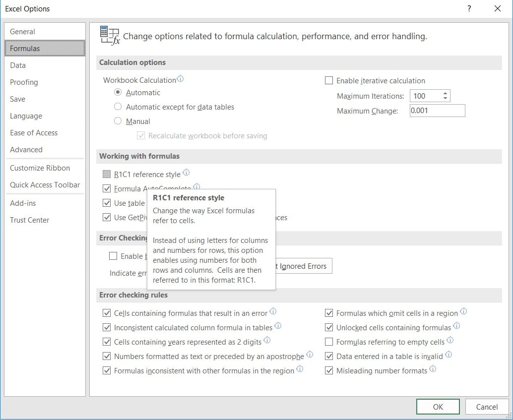Screen dimensions: 513x420
Task: Open the General options category
Action: point(45,32)
